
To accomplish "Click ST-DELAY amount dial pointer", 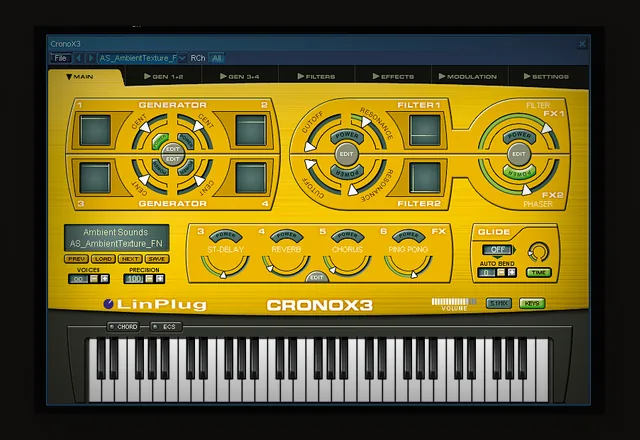I will click(x=223, y=275).
